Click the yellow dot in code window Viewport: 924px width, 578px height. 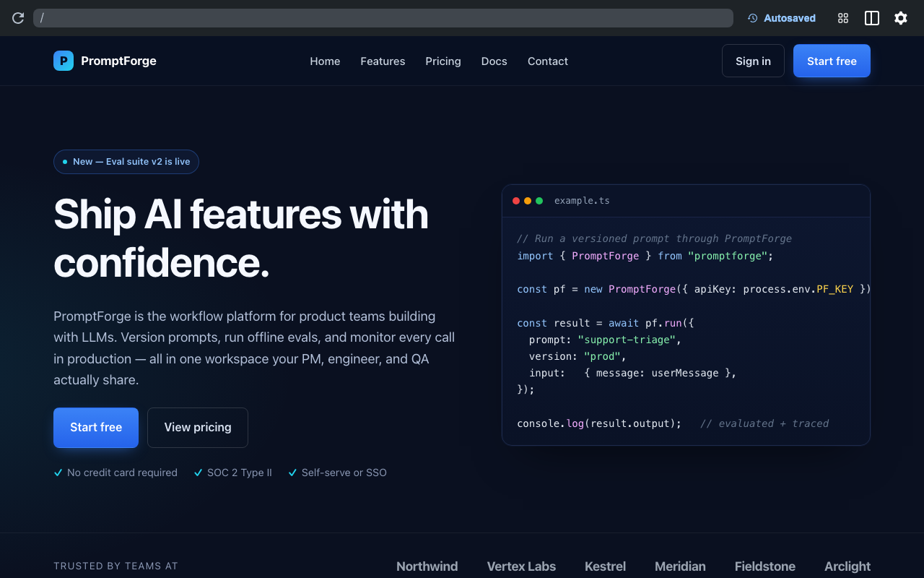(528, 201)
